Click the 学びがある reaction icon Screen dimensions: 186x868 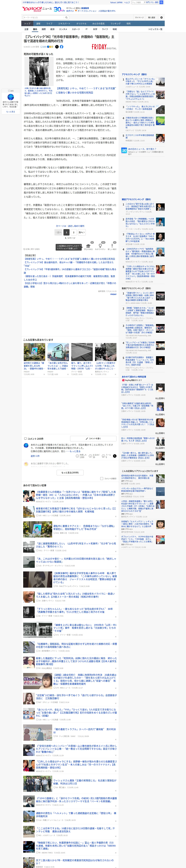[x=89, y=246]
